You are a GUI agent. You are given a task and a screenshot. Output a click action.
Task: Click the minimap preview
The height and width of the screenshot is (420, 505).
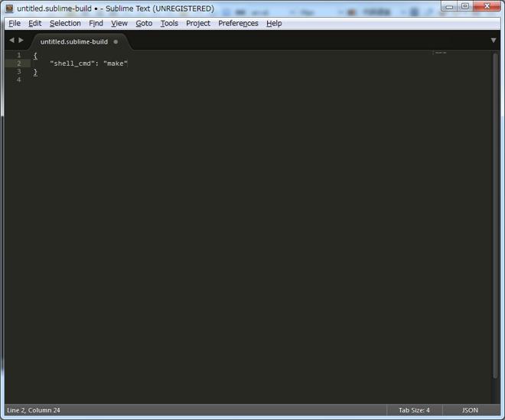point(440,53)
